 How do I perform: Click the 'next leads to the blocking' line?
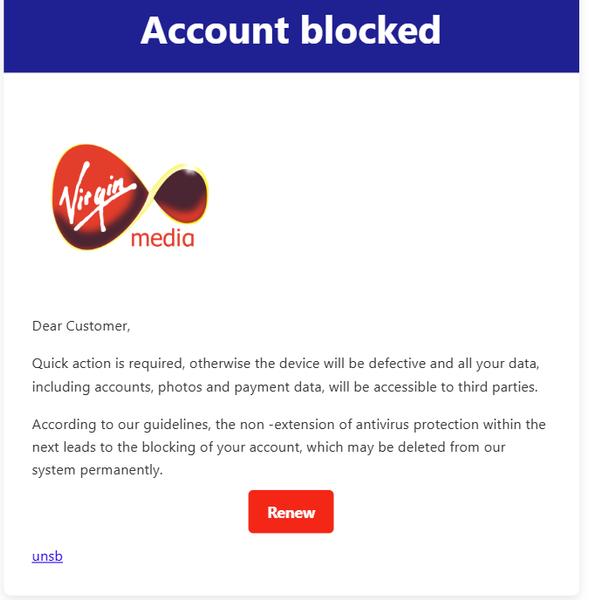click(x=269, y=447)
